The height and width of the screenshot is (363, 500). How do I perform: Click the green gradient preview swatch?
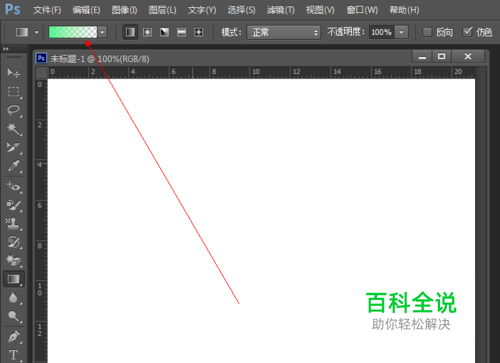point(73,32)
